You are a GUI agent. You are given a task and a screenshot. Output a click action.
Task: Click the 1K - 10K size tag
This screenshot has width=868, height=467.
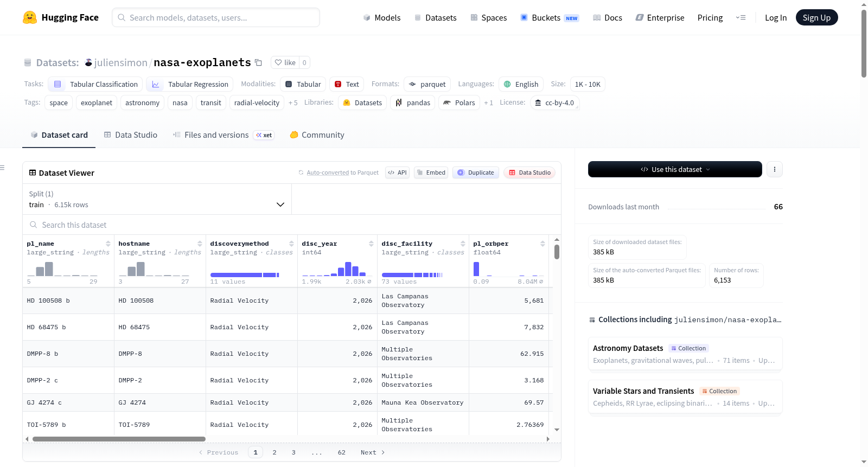pyautogui.click(x=588, y=84)
